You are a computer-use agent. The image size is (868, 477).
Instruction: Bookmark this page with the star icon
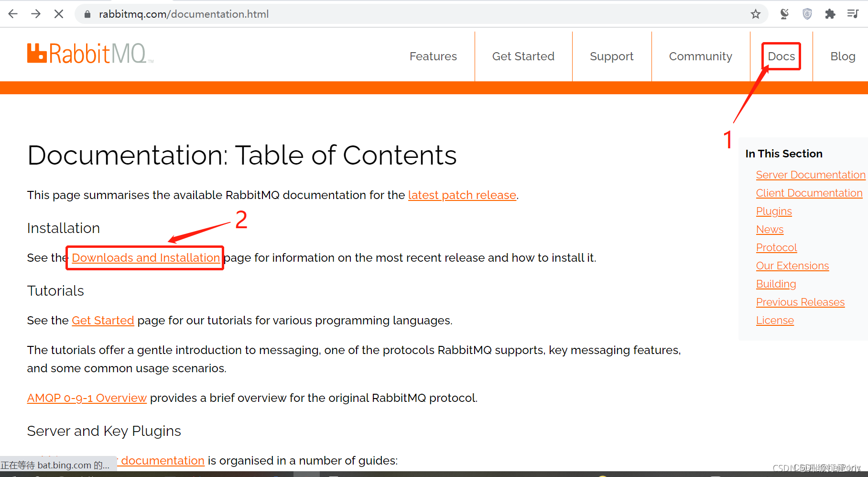755,14
